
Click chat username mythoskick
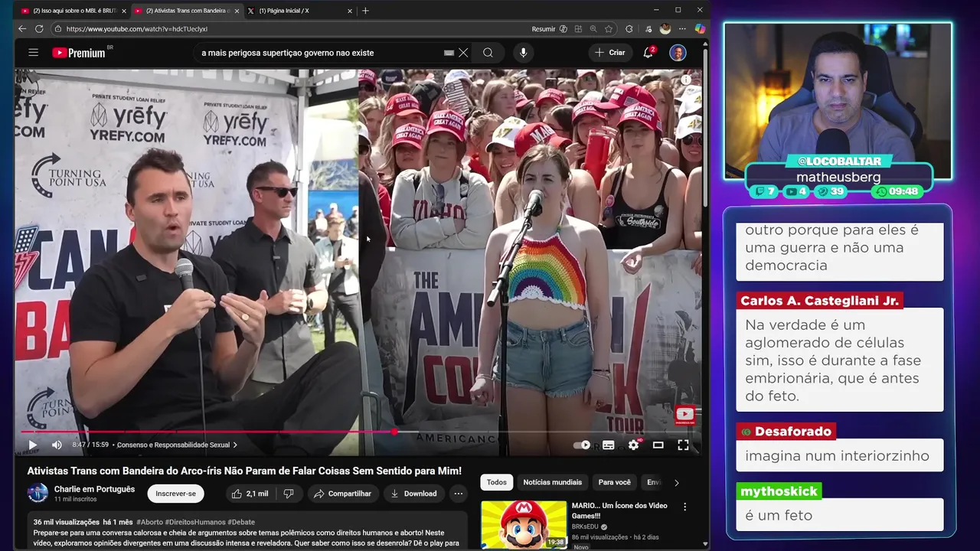click(x=779, y=491)
